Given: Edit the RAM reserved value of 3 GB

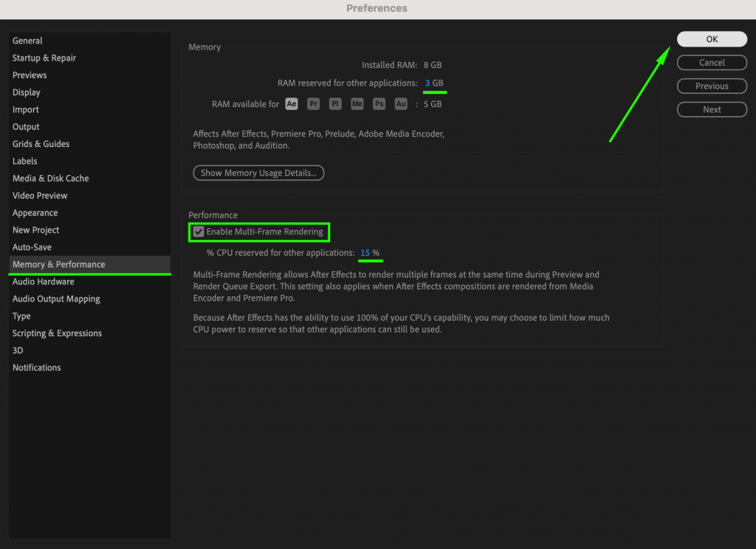Looking at the screenshot, I should tap(434, 83).
